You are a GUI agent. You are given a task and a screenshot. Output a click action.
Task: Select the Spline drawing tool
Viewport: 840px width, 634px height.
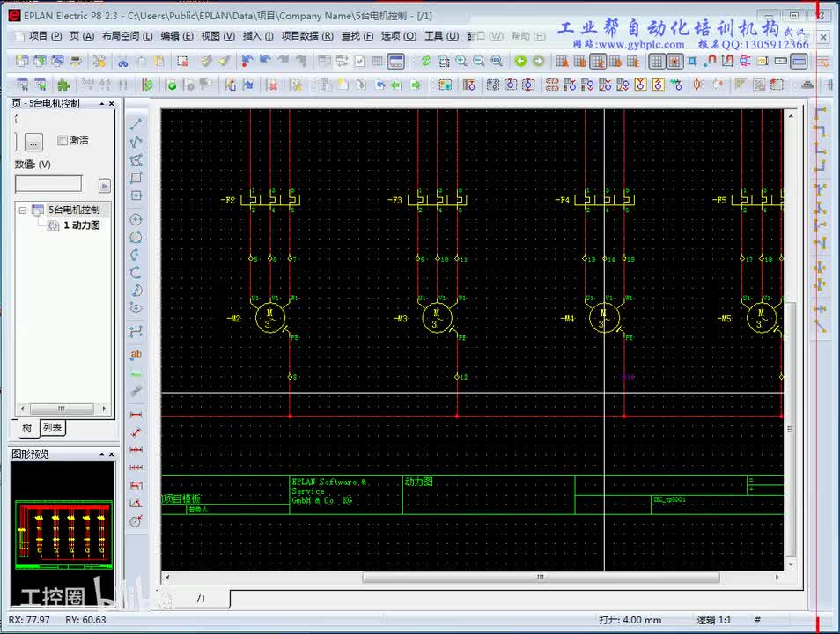pos(136,332)
